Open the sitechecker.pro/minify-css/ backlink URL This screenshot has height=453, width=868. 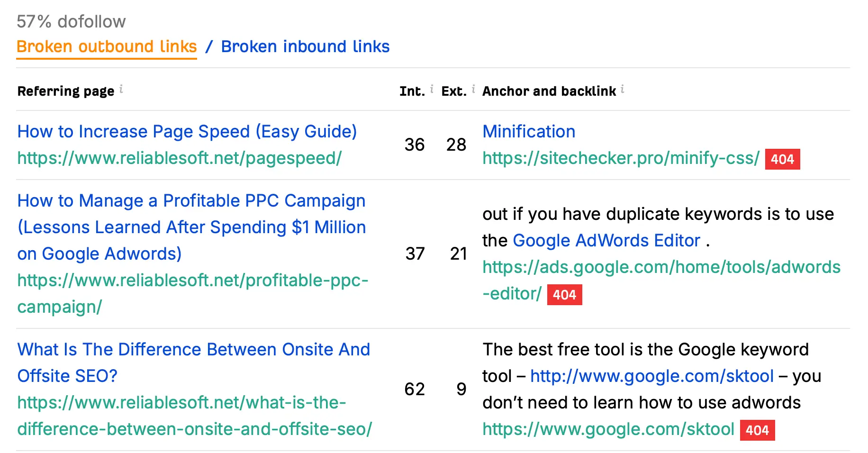(621, 158)
